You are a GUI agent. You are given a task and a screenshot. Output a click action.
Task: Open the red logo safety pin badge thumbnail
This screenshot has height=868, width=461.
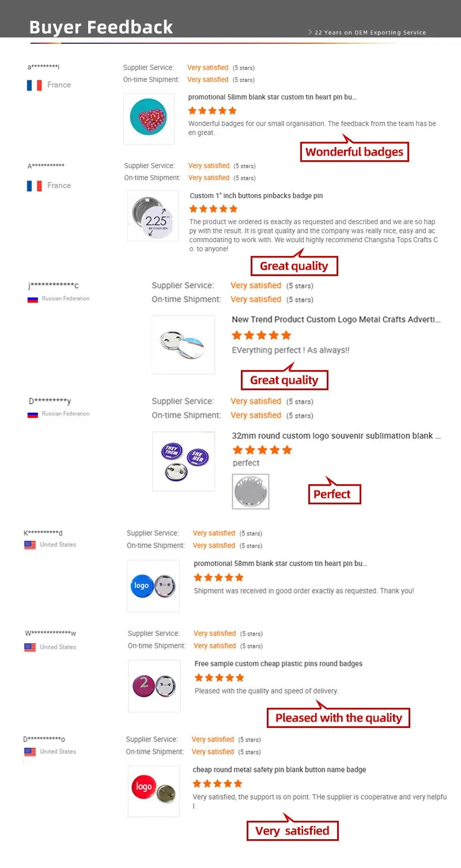pyautogui.click(x=153, y=791)
